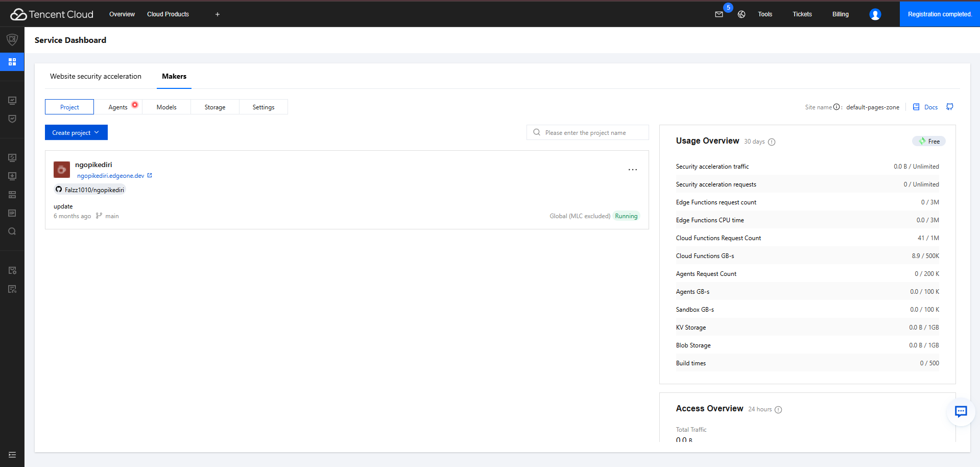Screen dimensions: 980x467
Task: Click the Free plan badge
Action: click(929, 141)
